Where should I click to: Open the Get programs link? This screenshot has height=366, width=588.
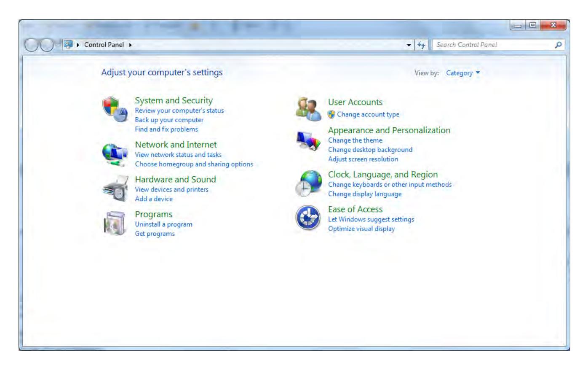tap(155, 234)
